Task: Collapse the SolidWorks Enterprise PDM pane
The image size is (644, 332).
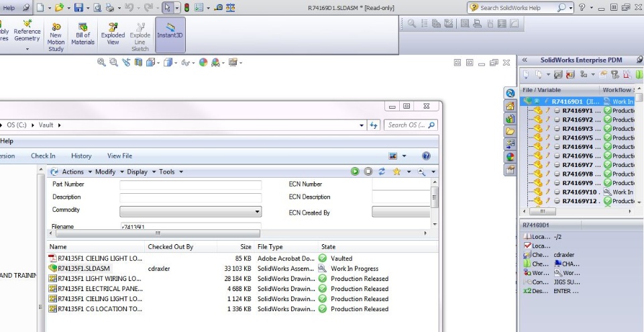Action: 525,60
